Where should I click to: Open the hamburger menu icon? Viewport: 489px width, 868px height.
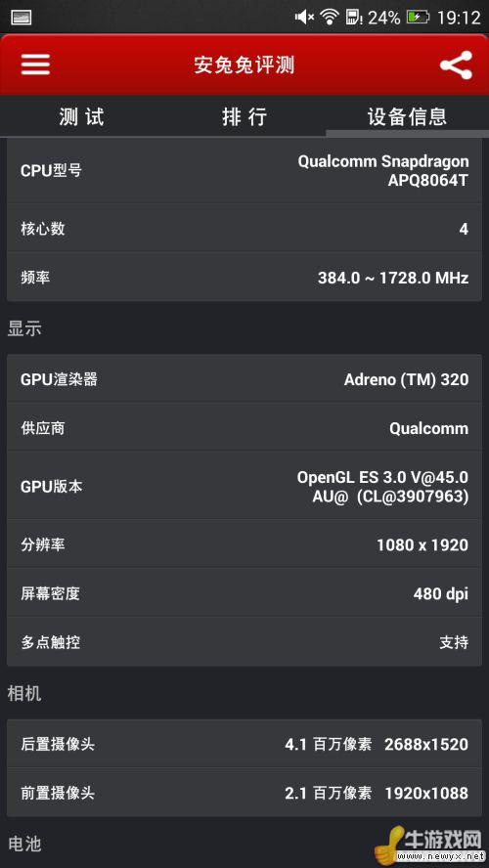point(35,65)
